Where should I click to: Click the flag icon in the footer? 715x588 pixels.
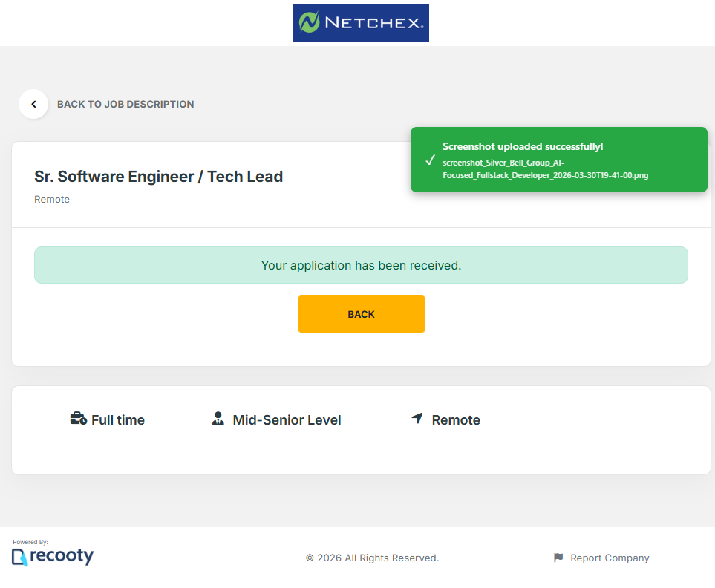(x=558, y=558)
